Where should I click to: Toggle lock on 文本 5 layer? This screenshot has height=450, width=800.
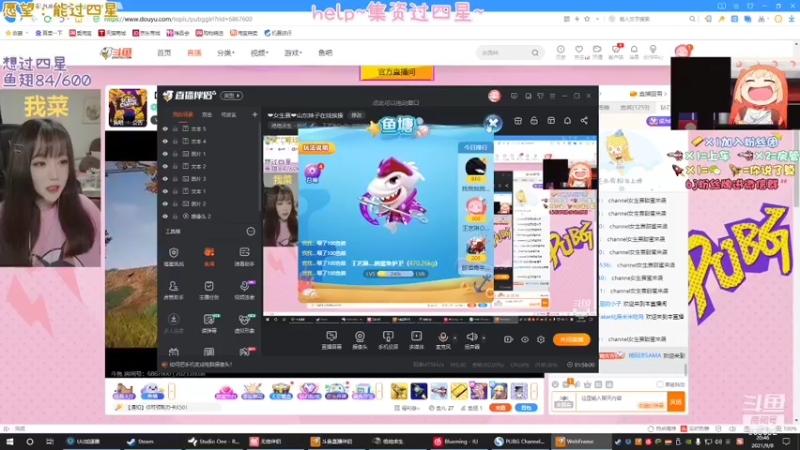[175, 129]
